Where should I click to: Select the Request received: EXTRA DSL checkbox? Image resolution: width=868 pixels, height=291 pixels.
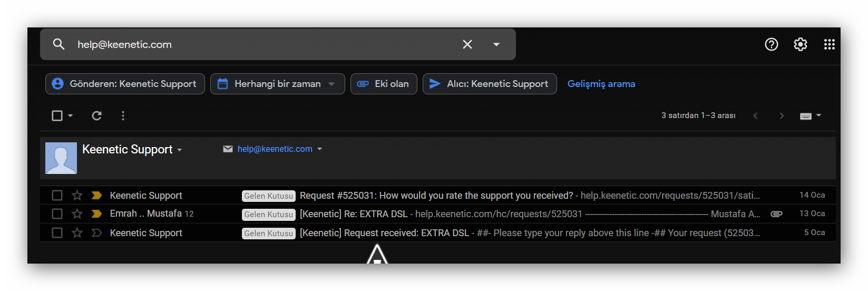57,233
